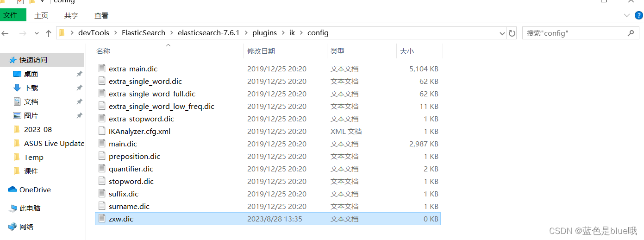Screen dimensions: 644x240
Task: Click the XML 文档 type cell
Action: tap(346, 131)
